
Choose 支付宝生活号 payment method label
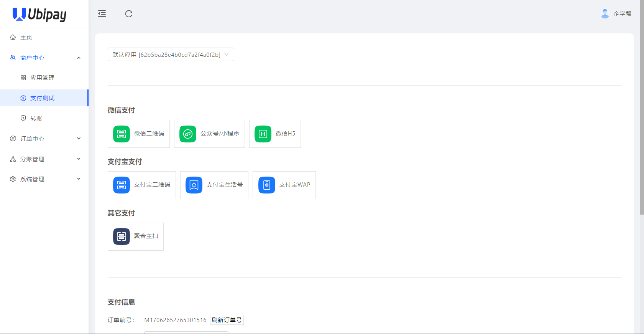(x=225, y=185)
